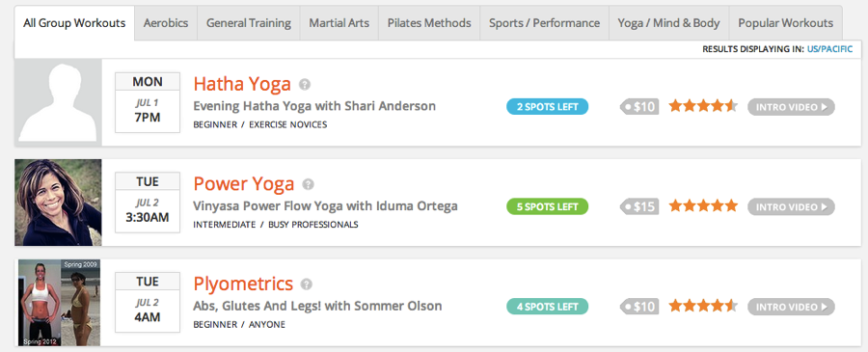Viewport: 868px width, 352px height.
Task: Click the help icon beside Power Yoga
Action: tap(308, 184)
